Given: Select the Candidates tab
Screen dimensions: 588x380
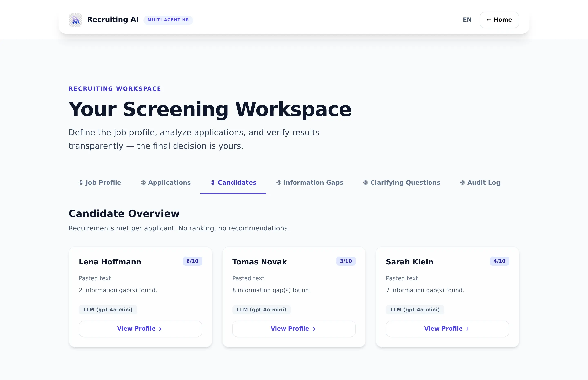Looking at the screenshot, I should point(234,183).
